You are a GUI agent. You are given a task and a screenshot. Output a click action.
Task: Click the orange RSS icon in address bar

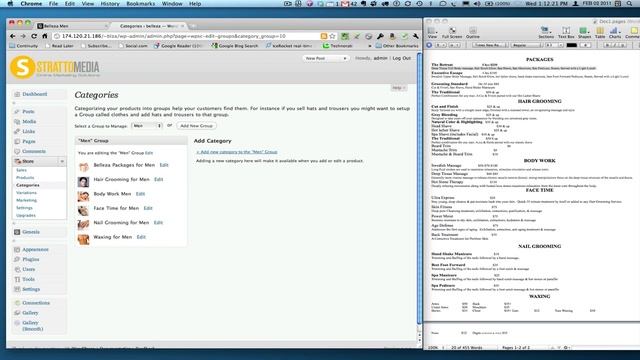point(324,36)
